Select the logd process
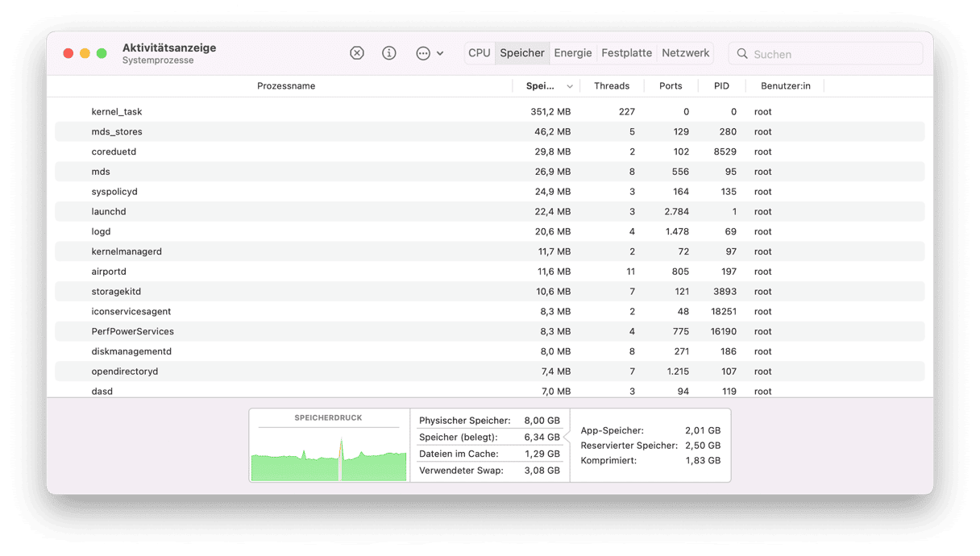Screen dimensions: 980x556 (x=490, y=231)
